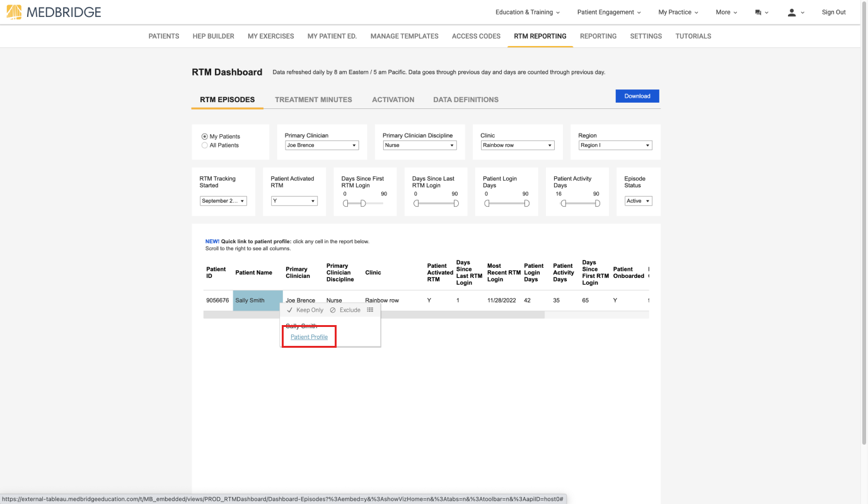
Task: Click the Patient Activity Days value 35
Action: click(557, 301)
